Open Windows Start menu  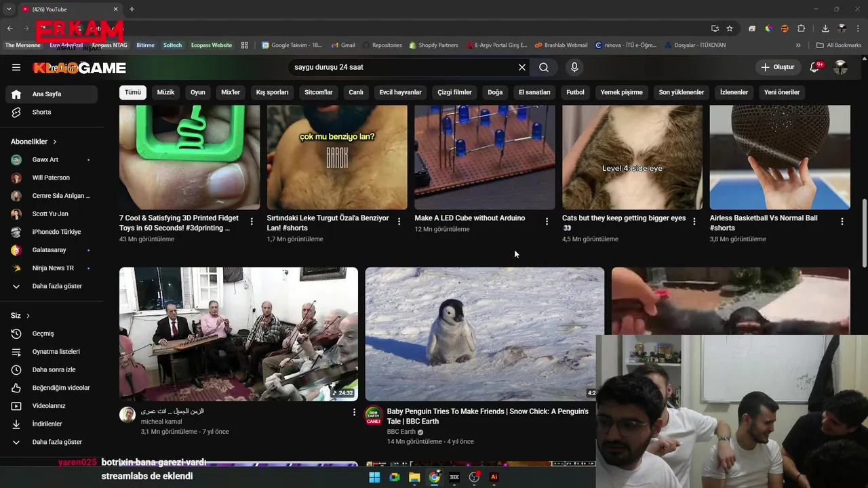(374, 477)
